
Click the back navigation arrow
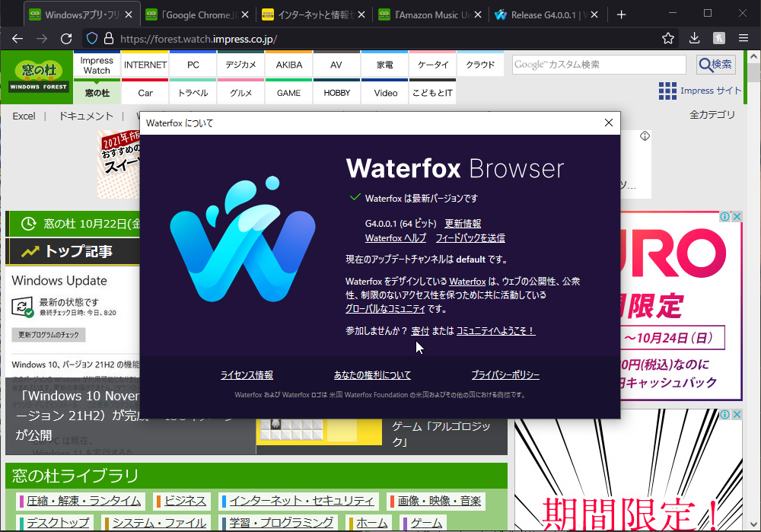[17, 37]
